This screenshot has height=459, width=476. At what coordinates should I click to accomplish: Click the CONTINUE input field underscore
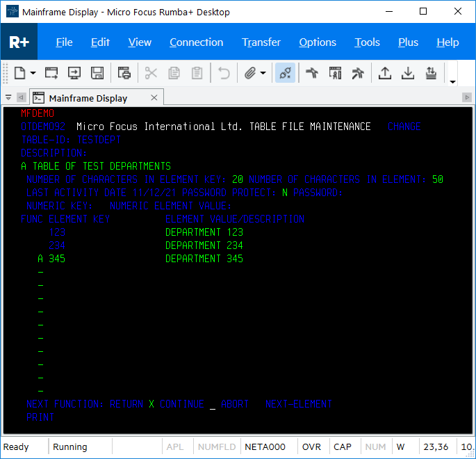(x=213, y=404)
